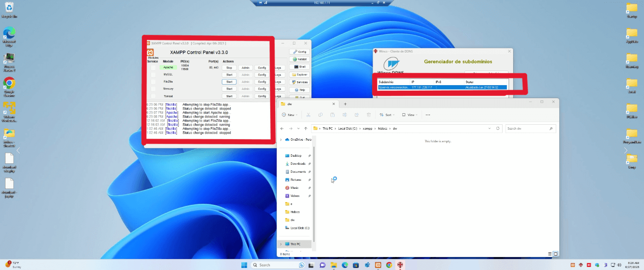Open Services from the XAMPP side panel
This screenshot has height=270, width=644.
[299, 82]
